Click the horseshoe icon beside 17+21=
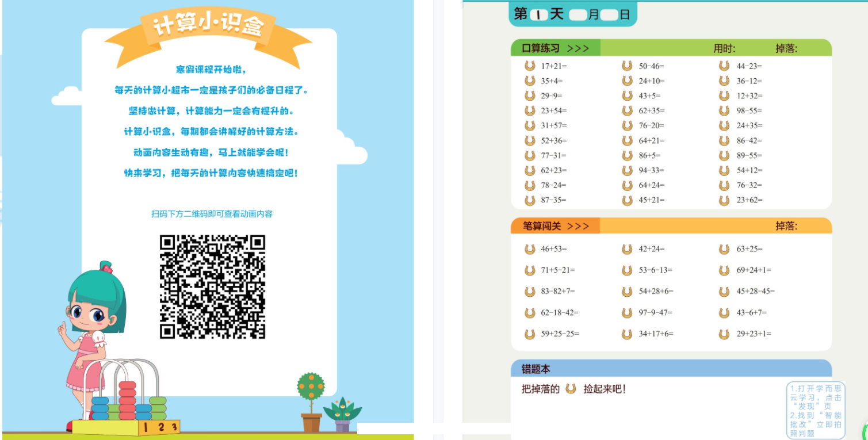Screen dimensions: 868x440 point(530,66)
